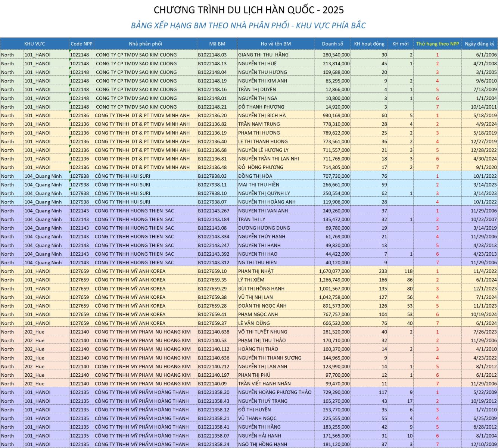Select the name 'NGUYEN THI VAN ANH'
The height and width of the screenshot is (448, 498).
(x=263, y=211)
